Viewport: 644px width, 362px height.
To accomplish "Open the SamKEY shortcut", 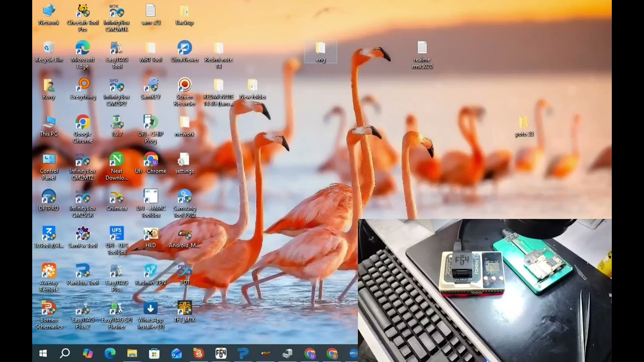I will click(150, 89).
